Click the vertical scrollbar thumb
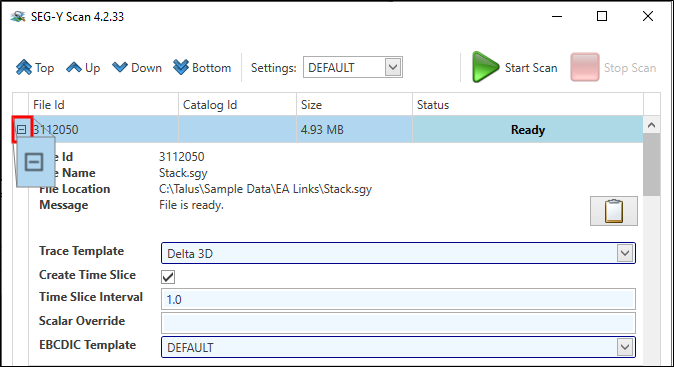 click(x=651, y=165)
